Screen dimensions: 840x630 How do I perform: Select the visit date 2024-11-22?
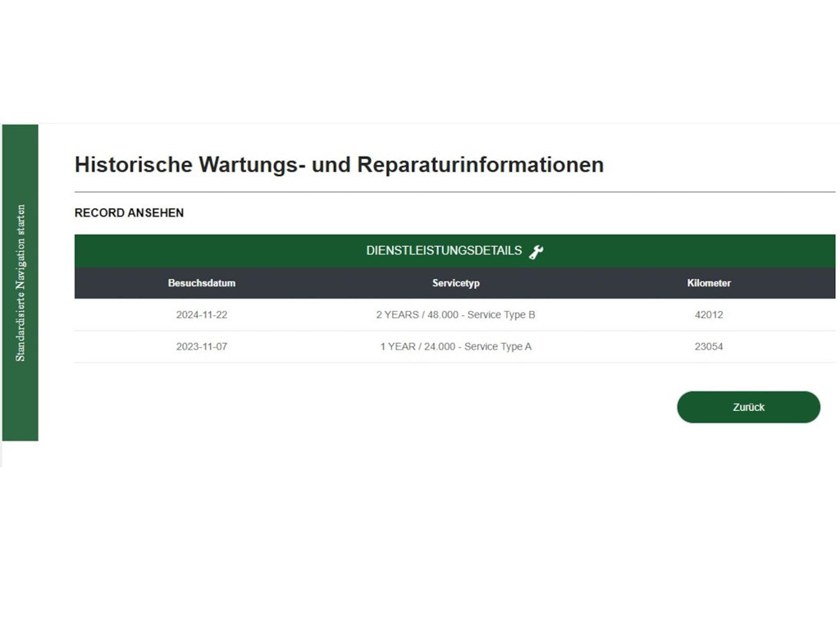[202, 315]
